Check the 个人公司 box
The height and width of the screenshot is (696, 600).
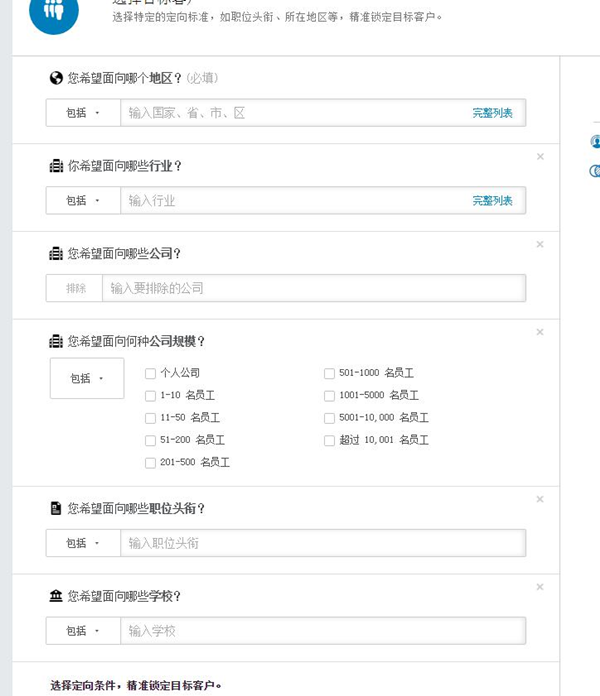click(x=150, y=373)
